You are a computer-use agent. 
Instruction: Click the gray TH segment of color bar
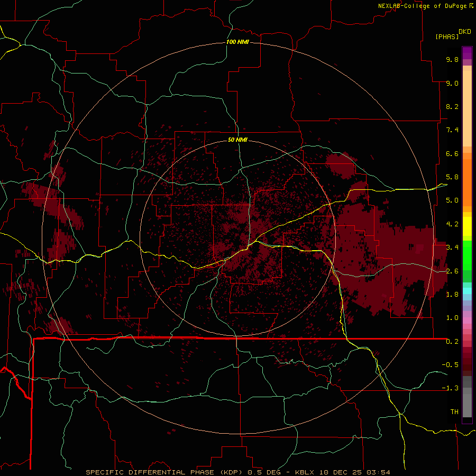pos(467,405)
